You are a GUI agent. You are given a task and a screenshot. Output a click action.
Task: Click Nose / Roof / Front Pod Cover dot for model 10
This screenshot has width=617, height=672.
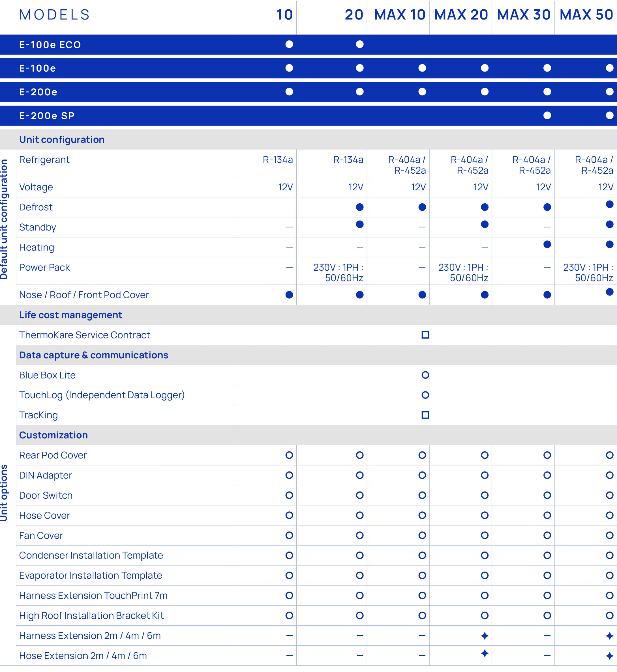(289, 295)
